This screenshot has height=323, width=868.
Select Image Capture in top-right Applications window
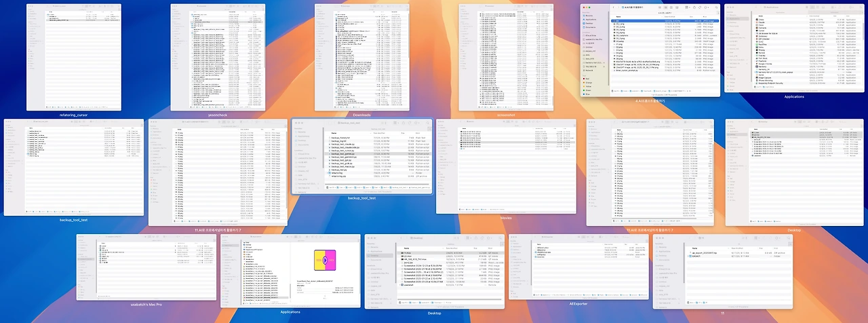(x=807, y=77)
